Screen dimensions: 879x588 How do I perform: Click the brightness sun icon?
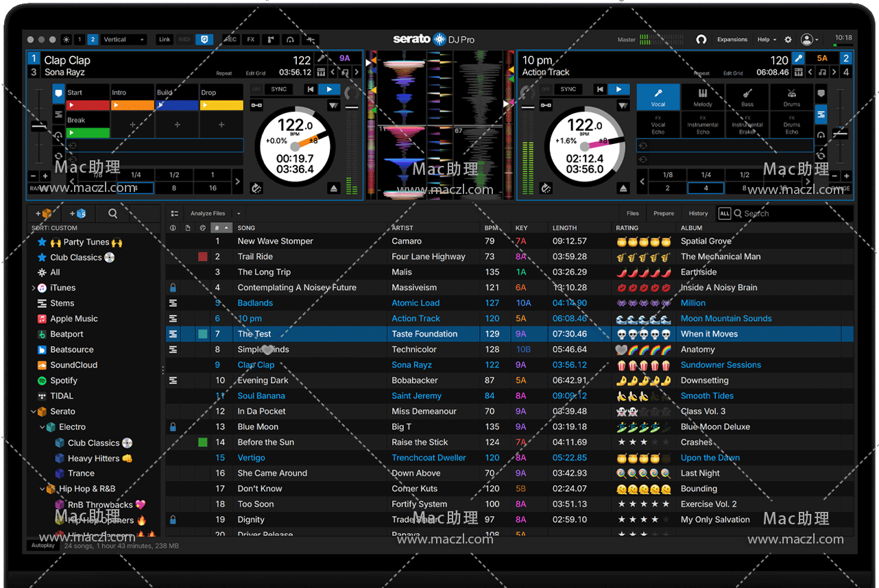pos(67,40)
